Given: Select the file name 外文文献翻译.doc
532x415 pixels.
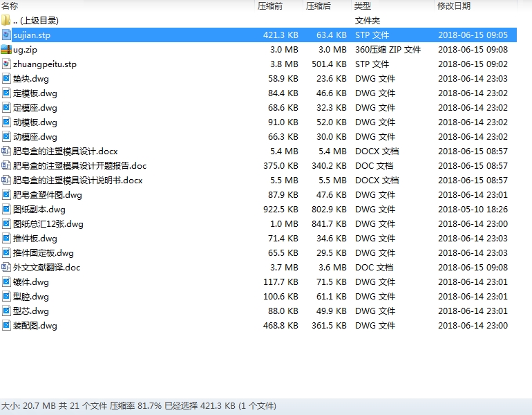Looking at the screenshot, I should click(x=46, y=267).
